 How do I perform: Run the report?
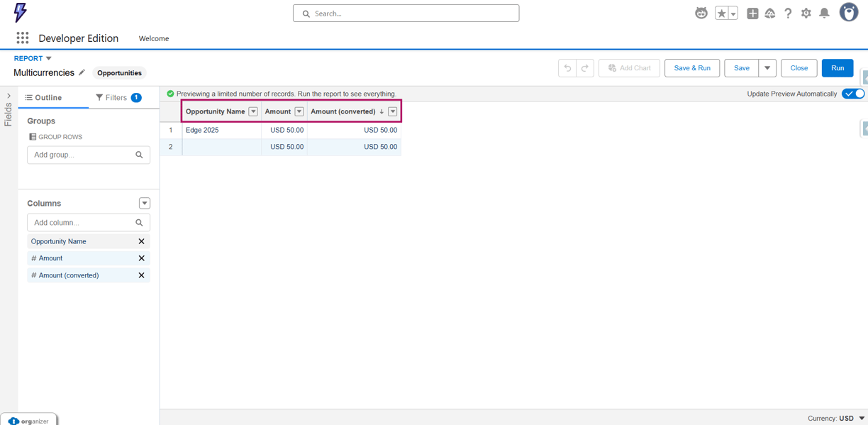(x=838, y=68)
